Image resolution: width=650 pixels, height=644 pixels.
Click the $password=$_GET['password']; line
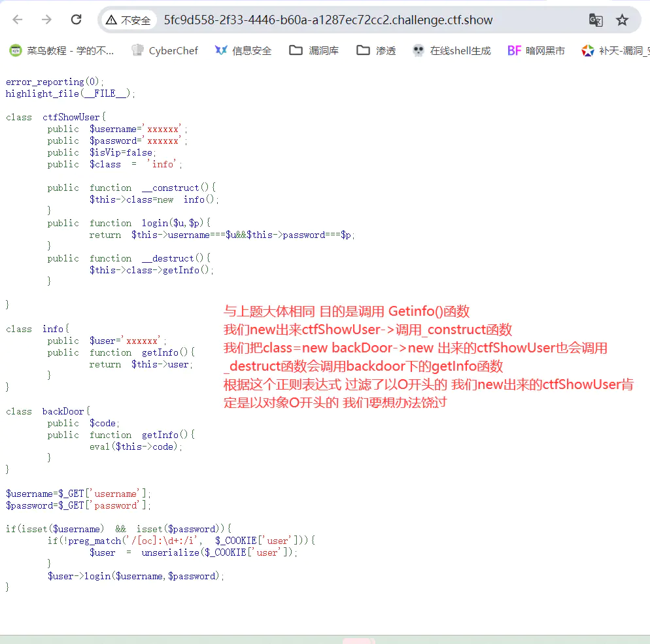tap(78, 505)
